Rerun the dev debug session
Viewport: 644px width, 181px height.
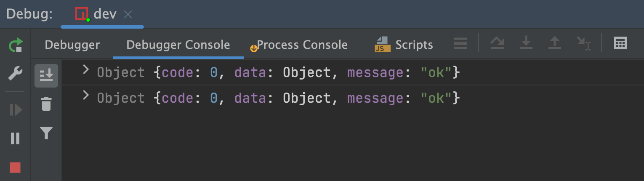(16, 45)
